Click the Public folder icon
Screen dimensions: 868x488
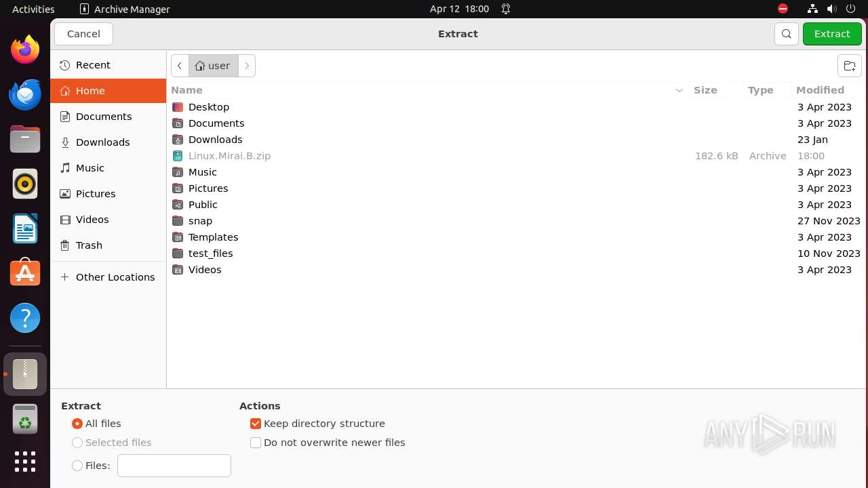178,205
